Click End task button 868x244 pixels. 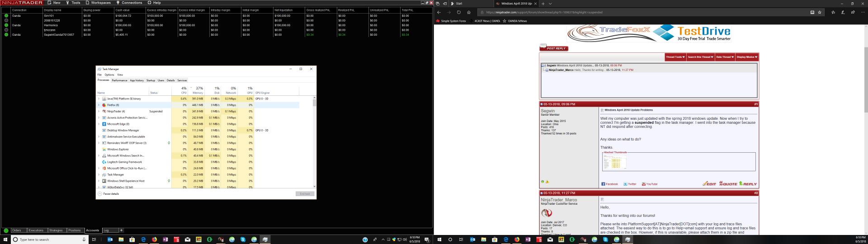coord(305,194)
